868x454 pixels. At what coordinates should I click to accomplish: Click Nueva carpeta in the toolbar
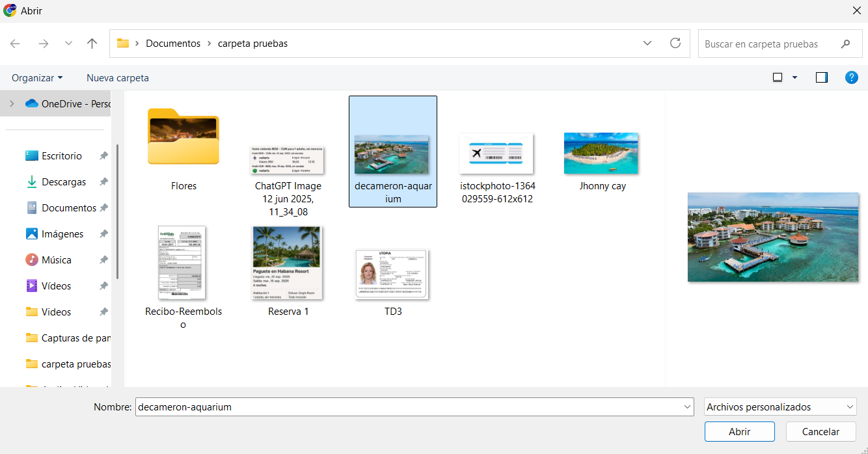118,77
